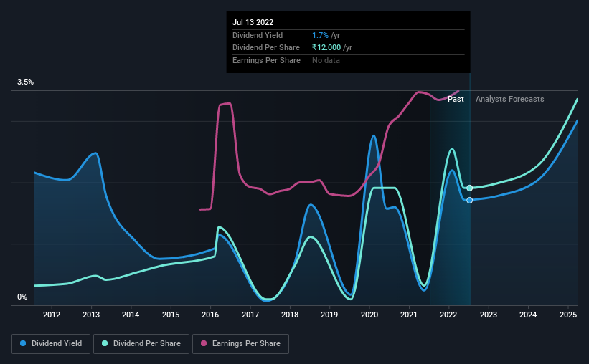The height and width of the screenshot is (364, 589).
Task: Click the teal Dividend Per Share legend dot
Action: click(105, 343)
